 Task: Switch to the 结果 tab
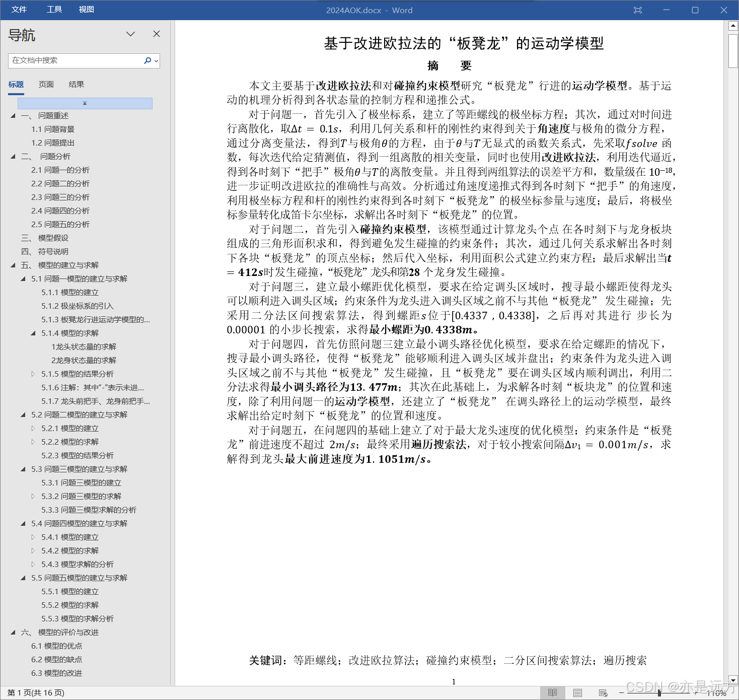coord(77,85)
